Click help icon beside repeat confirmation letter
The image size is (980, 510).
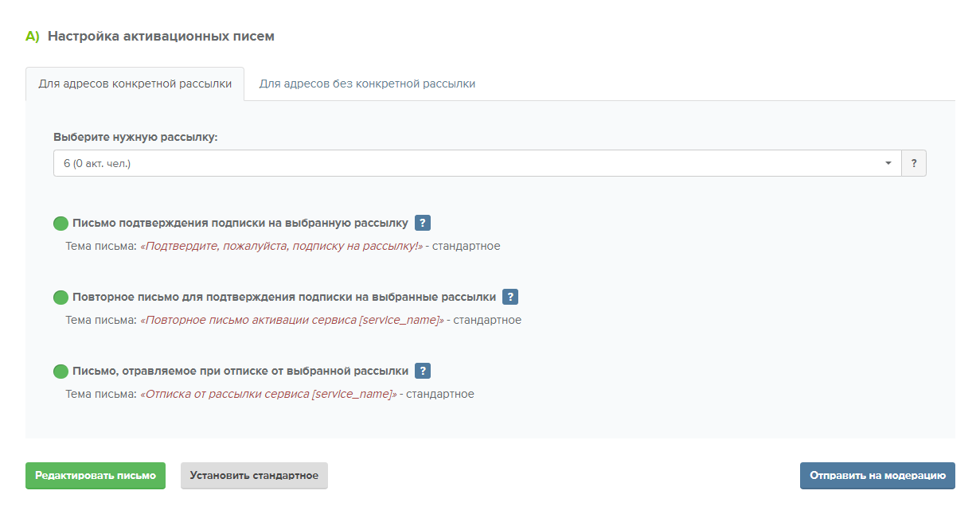tap(510, 297)
